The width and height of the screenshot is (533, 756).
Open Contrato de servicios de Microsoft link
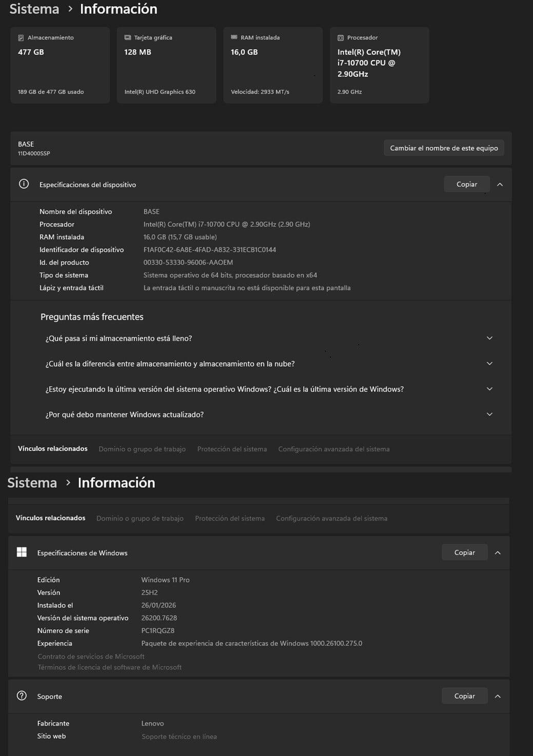(x=91, y=656)
